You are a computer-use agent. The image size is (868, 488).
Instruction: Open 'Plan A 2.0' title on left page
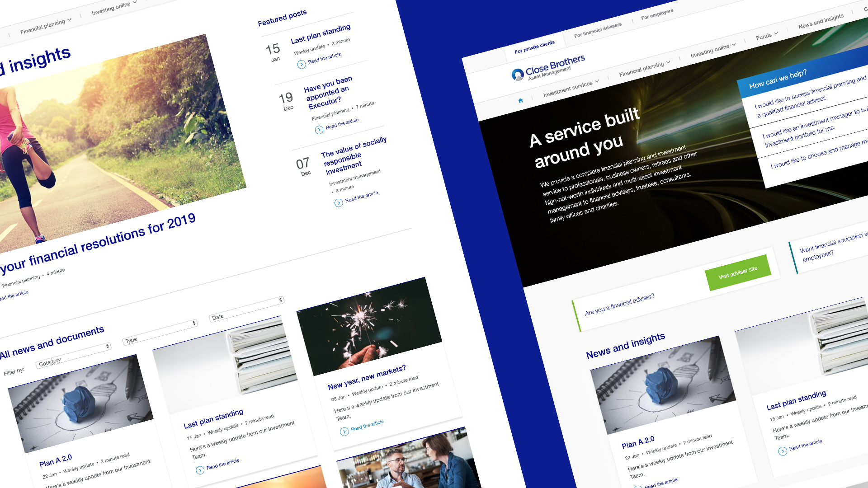[56, 461]
